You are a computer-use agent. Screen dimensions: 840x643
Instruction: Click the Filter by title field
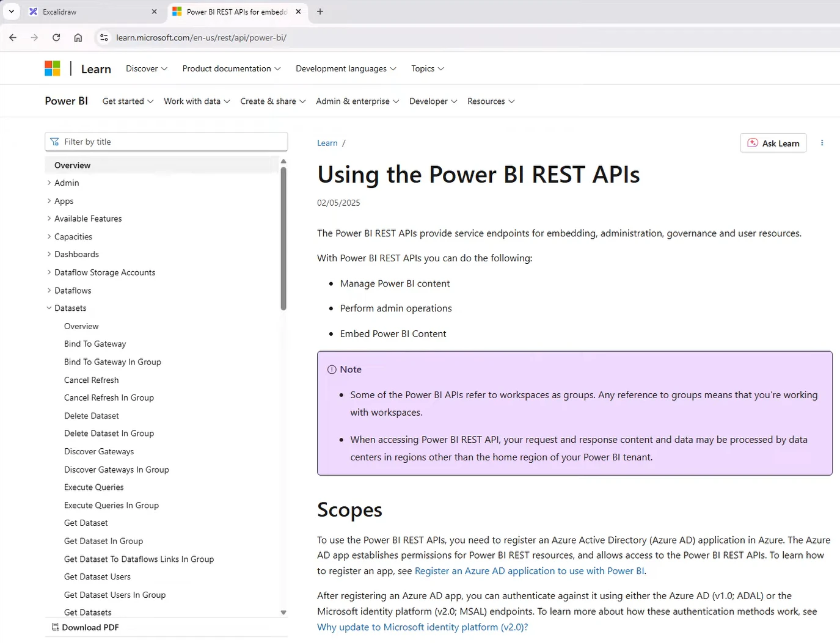[x=166, y=142]
